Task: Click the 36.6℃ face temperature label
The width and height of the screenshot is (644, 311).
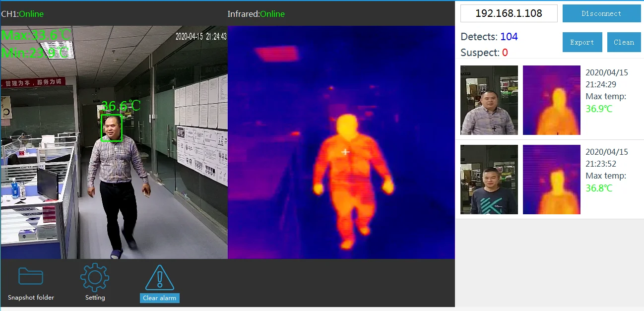Action: click(121, 106)
